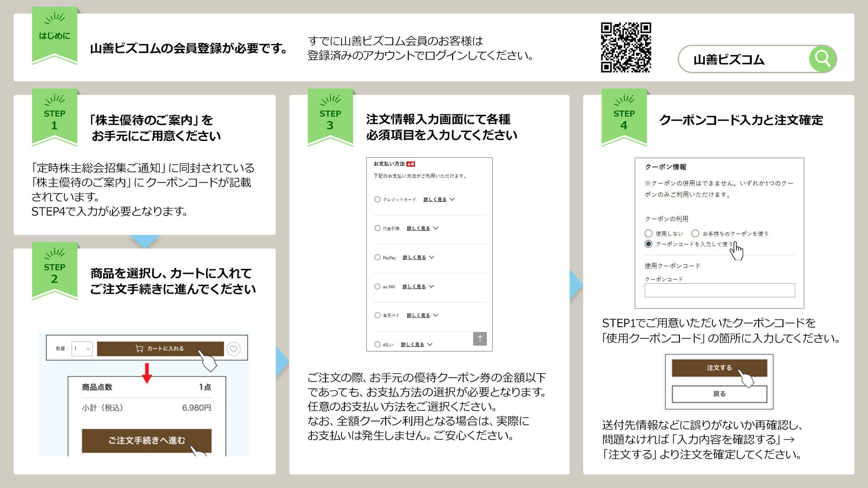Select the PayPay payment radio button
Viewport: 868px width, 488px height.
pos(377,257)
